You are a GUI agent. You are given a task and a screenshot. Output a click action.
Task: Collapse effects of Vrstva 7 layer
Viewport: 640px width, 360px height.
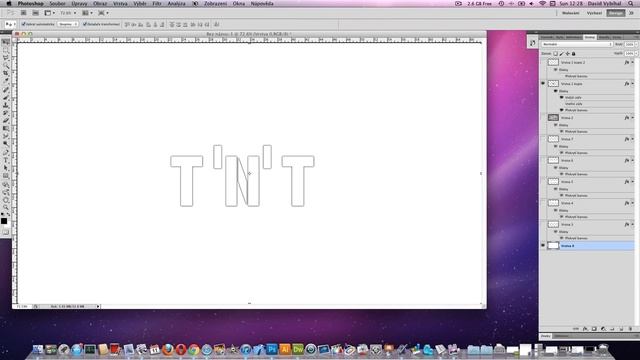633,139
